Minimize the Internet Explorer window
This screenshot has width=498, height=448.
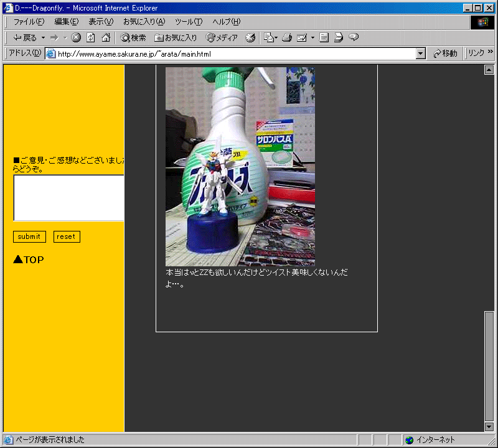[x=467, y=8]
